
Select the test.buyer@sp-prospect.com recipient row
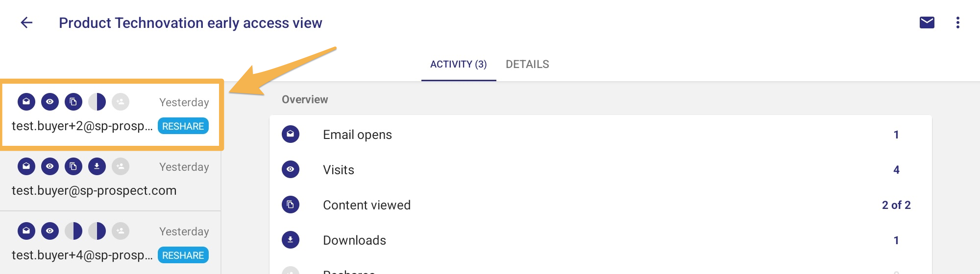tap(110, 179)
